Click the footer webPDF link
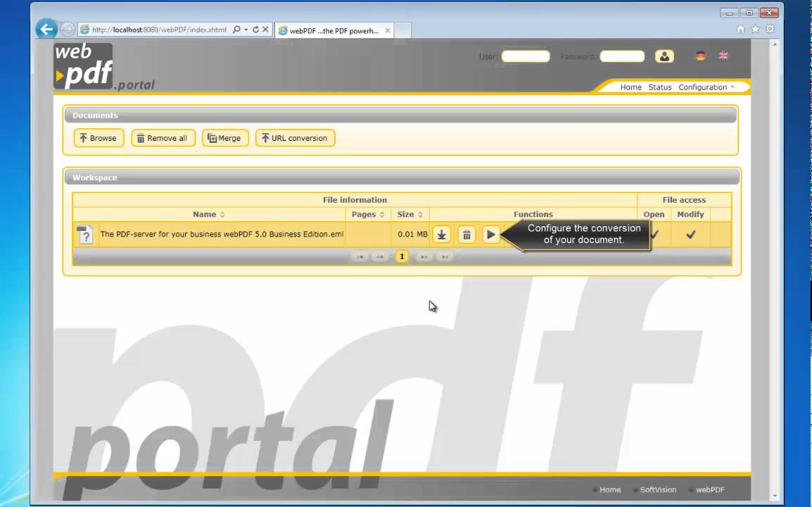Viewport: 812px width, 507px height. pyautogui.click(x=710, y=489)
